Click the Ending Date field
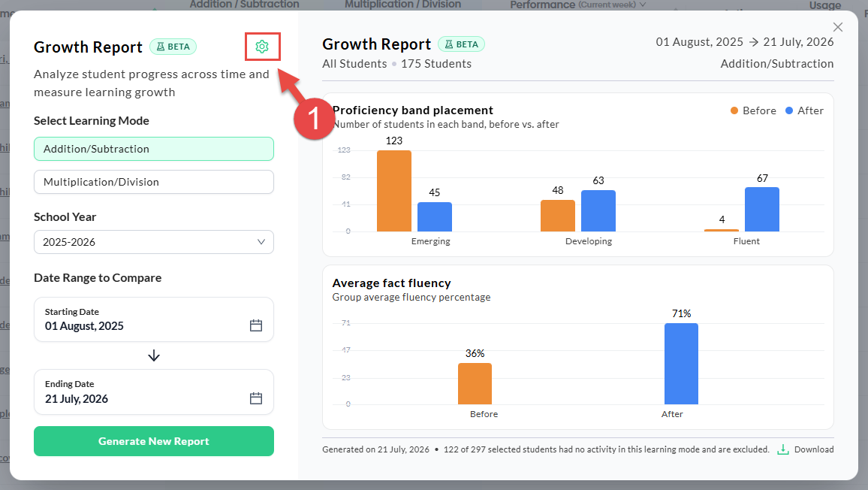Viewport: 868px width, 490px height. pos(154,392)
